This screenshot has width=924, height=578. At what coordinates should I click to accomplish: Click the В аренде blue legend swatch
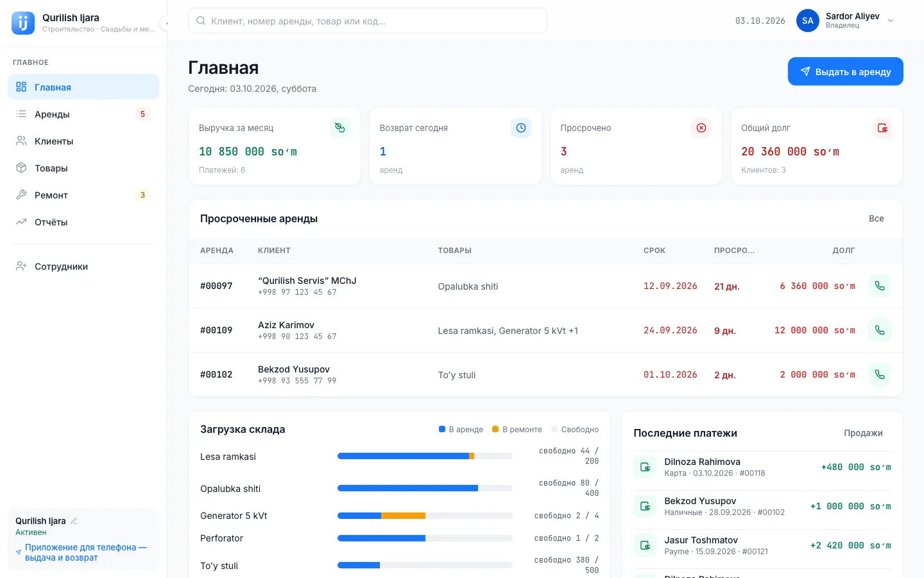(x=442, y=429)
